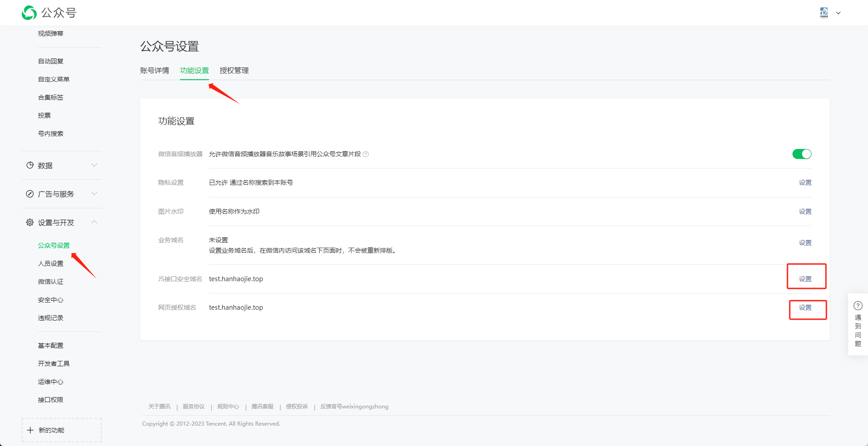Open 基本配置 in the sidebar
Image resolution: width=868 pixels, height=446 pixels.
pyautogui.click(x=51, y=345)
